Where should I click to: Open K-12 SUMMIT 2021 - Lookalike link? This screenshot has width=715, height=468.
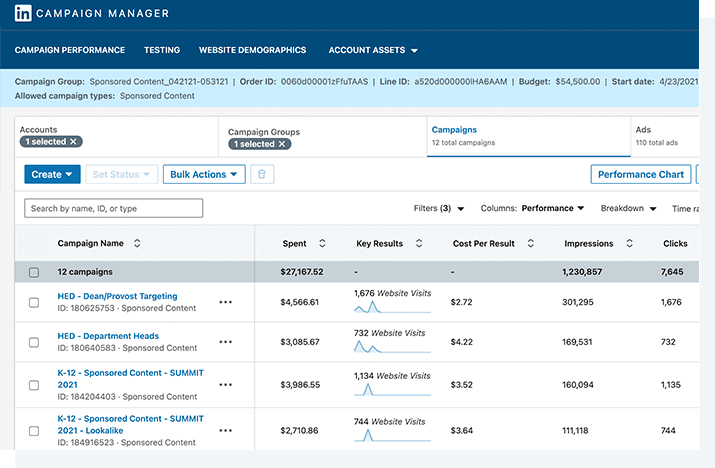click(130, 424)
